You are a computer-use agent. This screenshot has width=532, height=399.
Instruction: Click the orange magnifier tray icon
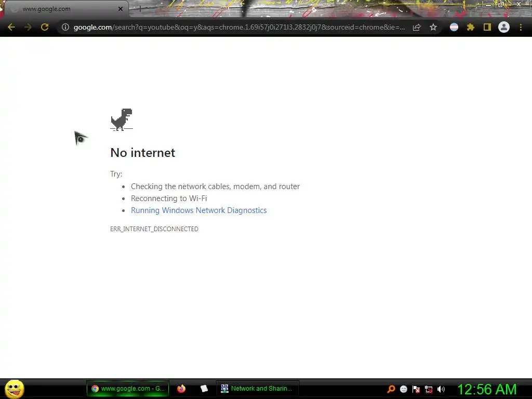point(391,389)
